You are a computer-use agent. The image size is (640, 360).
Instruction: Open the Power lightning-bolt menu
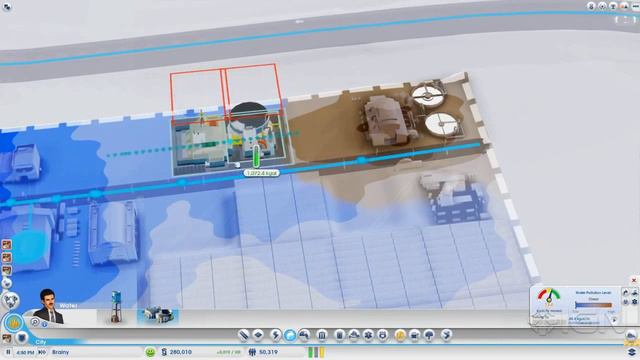pos(275,335)
